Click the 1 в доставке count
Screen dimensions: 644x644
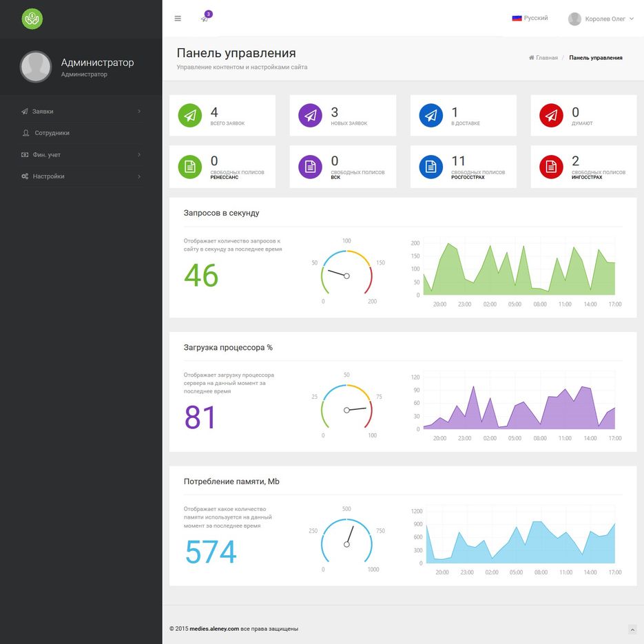click(455, 112)
